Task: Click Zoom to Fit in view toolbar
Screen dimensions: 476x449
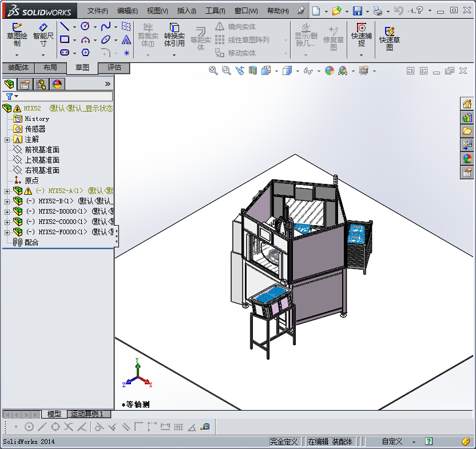Action: [x=213, y=71]
